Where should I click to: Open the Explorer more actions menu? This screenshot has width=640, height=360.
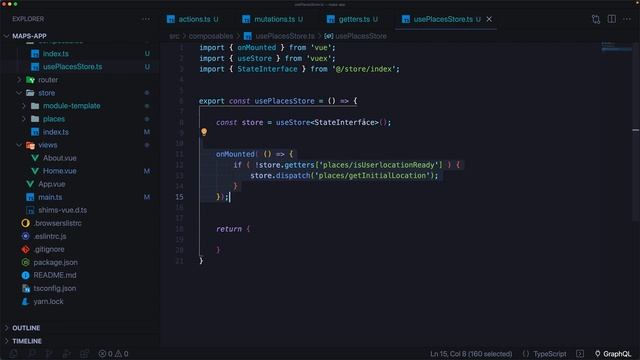click(x=146, y=19)
